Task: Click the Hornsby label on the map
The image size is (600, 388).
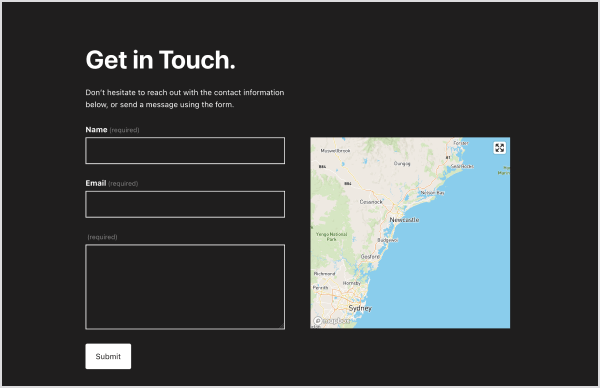Action: click(352, 283)
